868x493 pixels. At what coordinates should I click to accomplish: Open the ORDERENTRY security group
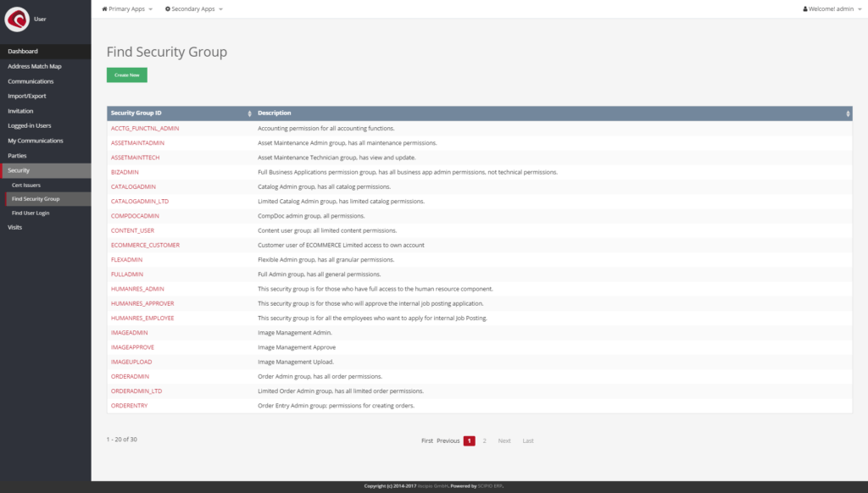click(x=129, y=406)
